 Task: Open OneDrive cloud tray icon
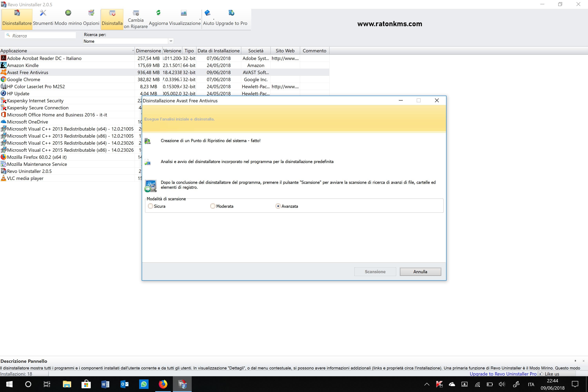click(452, 384)
